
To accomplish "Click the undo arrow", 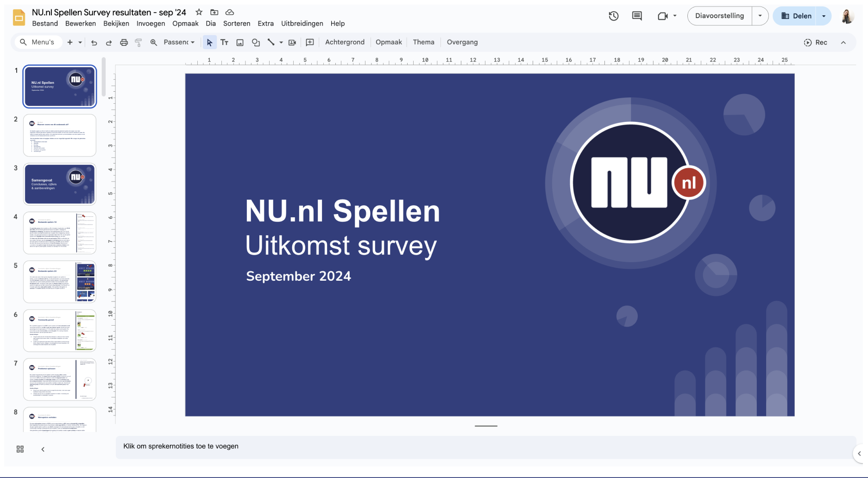I will coord(94,42).
